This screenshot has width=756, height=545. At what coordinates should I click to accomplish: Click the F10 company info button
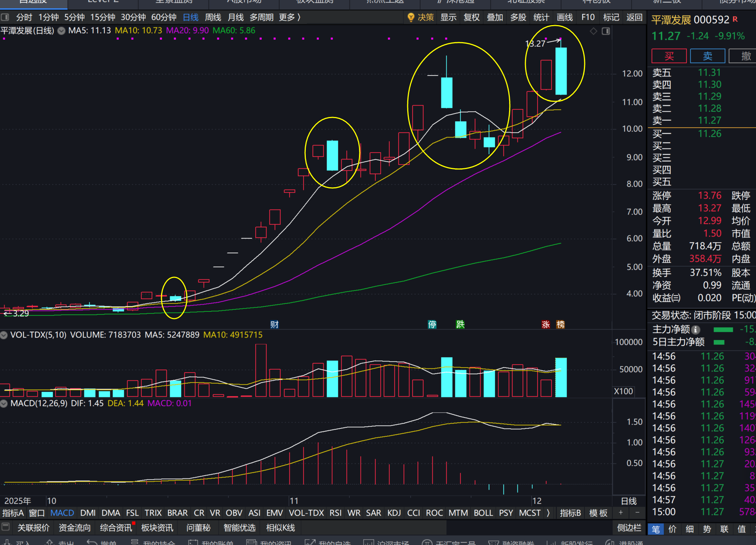588,17
